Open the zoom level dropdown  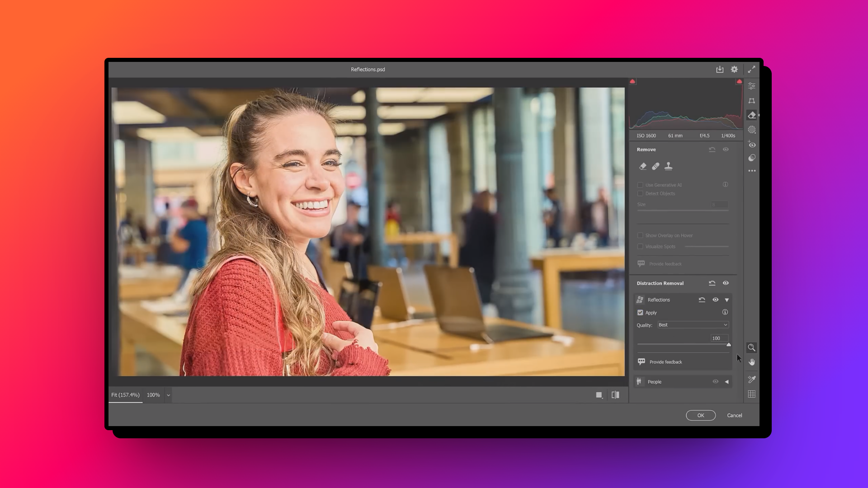(x=168, y=394)
